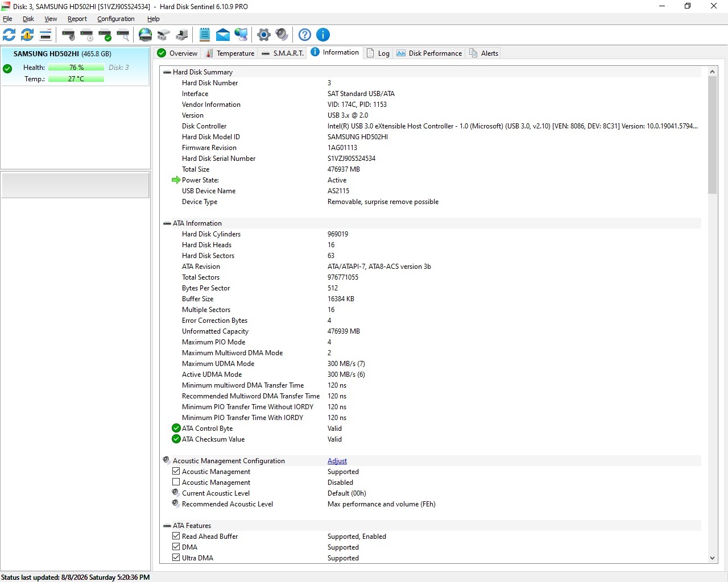728x582 pixels.
Task: Open the gear configuration icon
Action: click(x=264, y=35)
